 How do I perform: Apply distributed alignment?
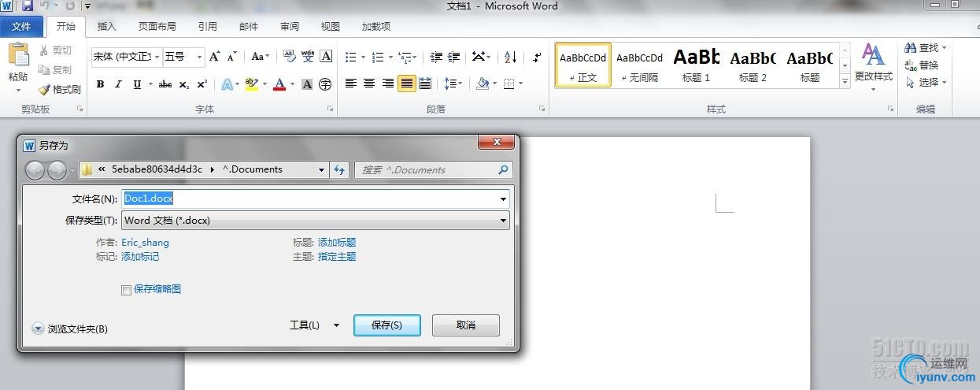425,84
